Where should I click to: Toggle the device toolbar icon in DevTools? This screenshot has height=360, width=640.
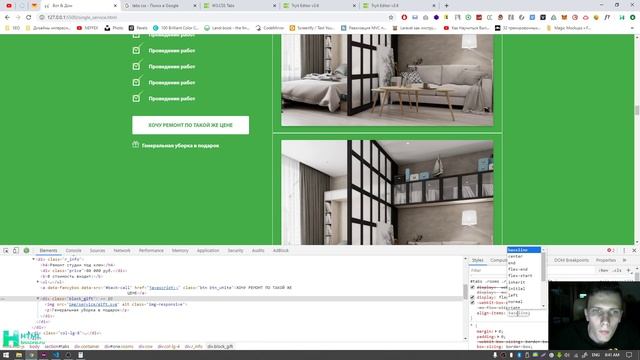coord(16,250)
